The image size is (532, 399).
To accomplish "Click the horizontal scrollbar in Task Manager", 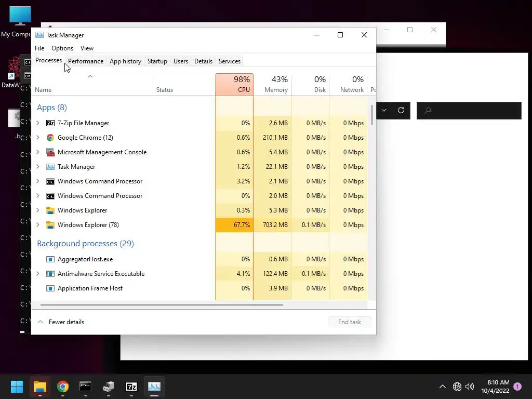I will (162, 304).
